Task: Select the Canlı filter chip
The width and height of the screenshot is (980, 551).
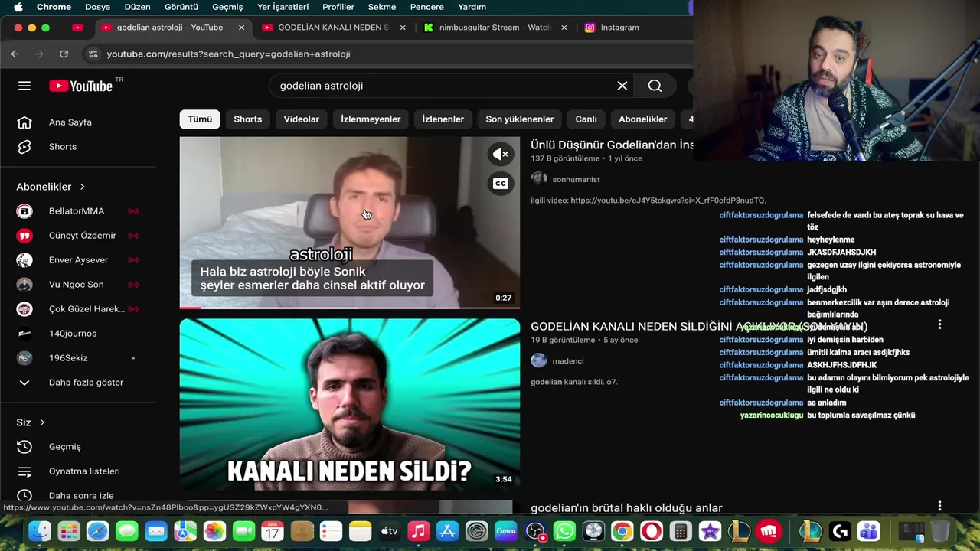Action: click(x=586, y=119)
